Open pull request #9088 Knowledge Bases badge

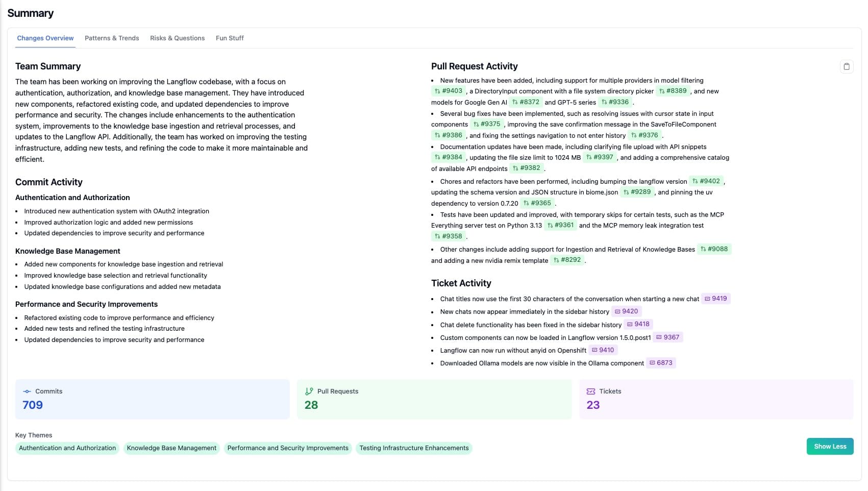click(714, 249)
